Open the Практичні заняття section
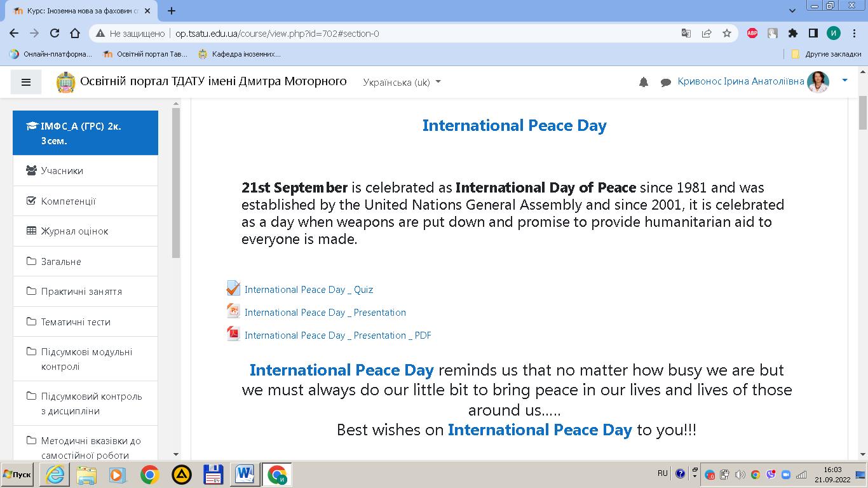 pos(81,292)
